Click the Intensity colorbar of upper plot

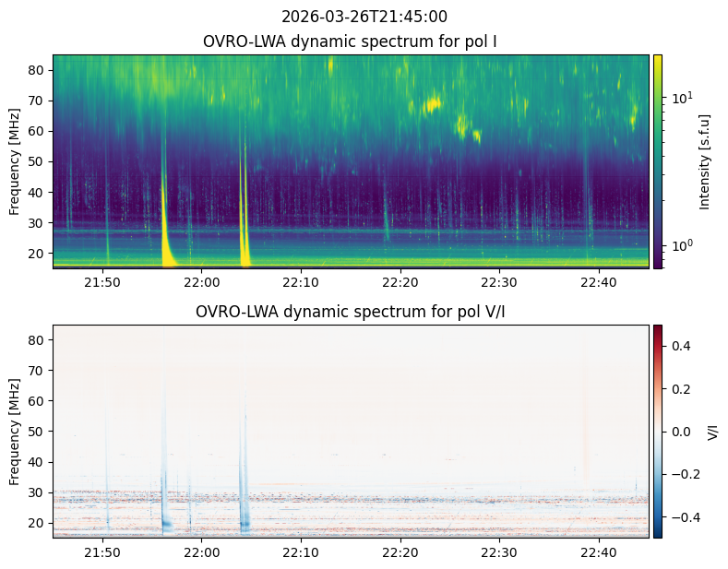point(658,161)
